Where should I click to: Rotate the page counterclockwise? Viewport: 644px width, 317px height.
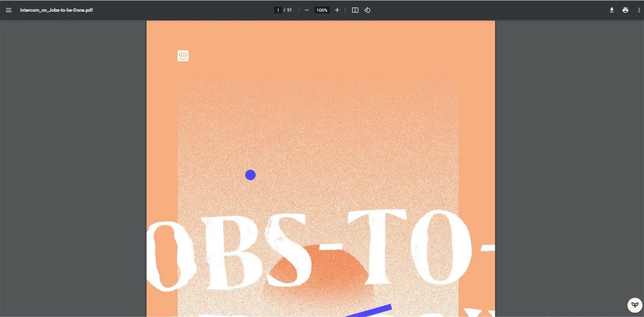368,10
